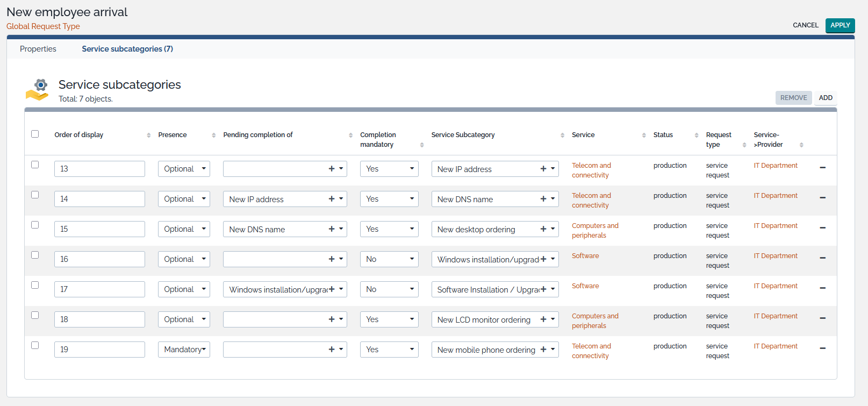
Task: Click the APPLY button
Action: 840,25
